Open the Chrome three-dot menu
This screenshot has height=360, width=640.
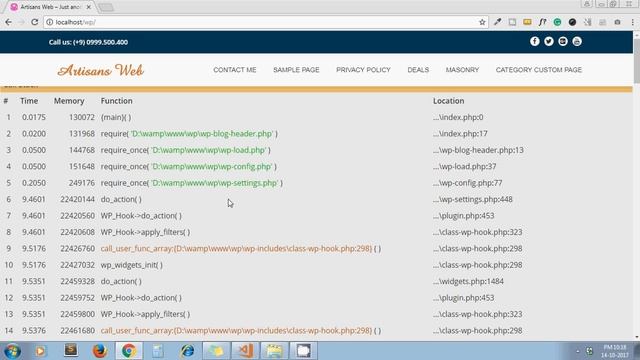pos(632,22)
